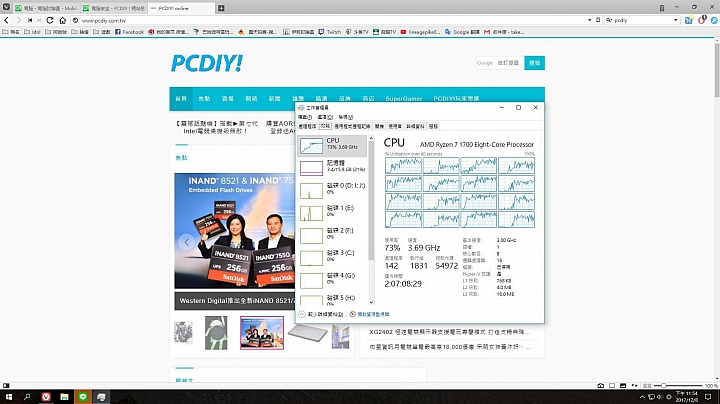The width and height of the screenshot is (720, 404).
Task: Select Disk 4 (G:) in Task Manager
Action: coord(332,280)
